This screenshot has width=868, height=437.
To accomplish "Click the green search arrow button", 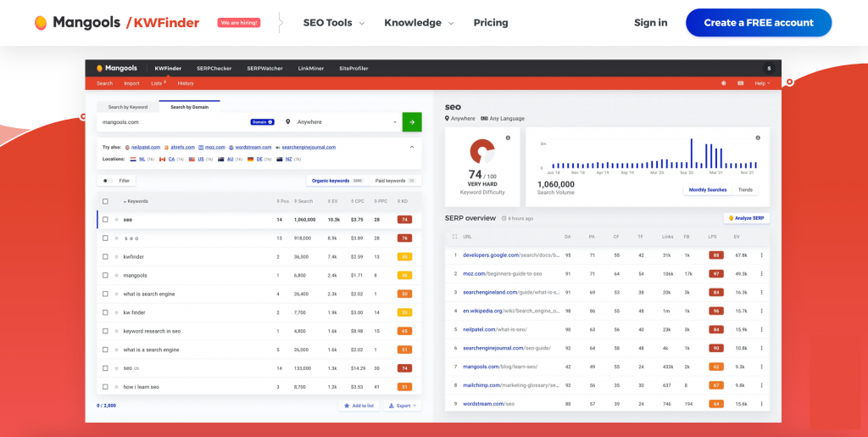I will 412,122.
